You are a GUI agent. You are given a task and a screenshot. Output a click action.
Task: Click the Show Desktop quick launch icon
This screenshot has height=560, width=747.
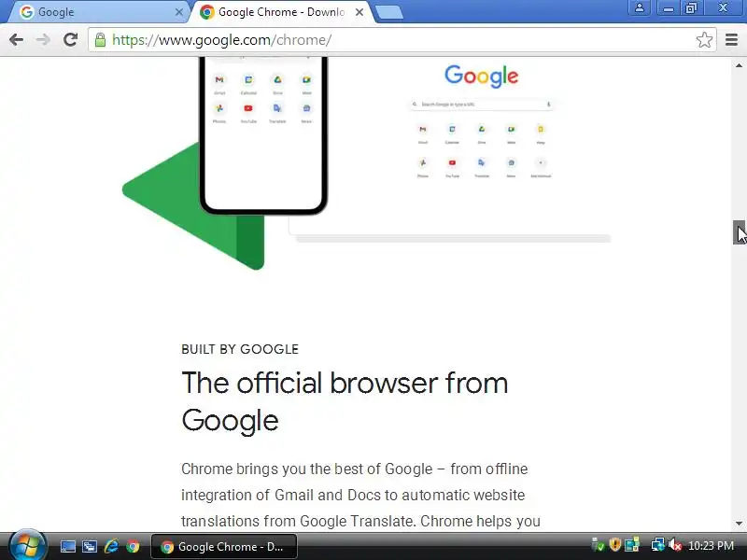click(x=67, y=546)
